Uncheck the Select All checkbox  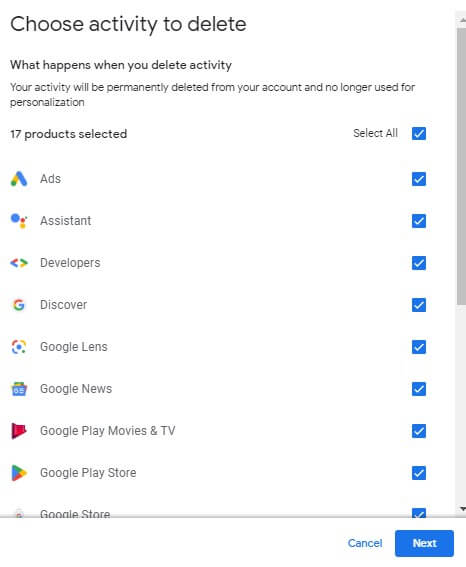[x=419, y=133]
